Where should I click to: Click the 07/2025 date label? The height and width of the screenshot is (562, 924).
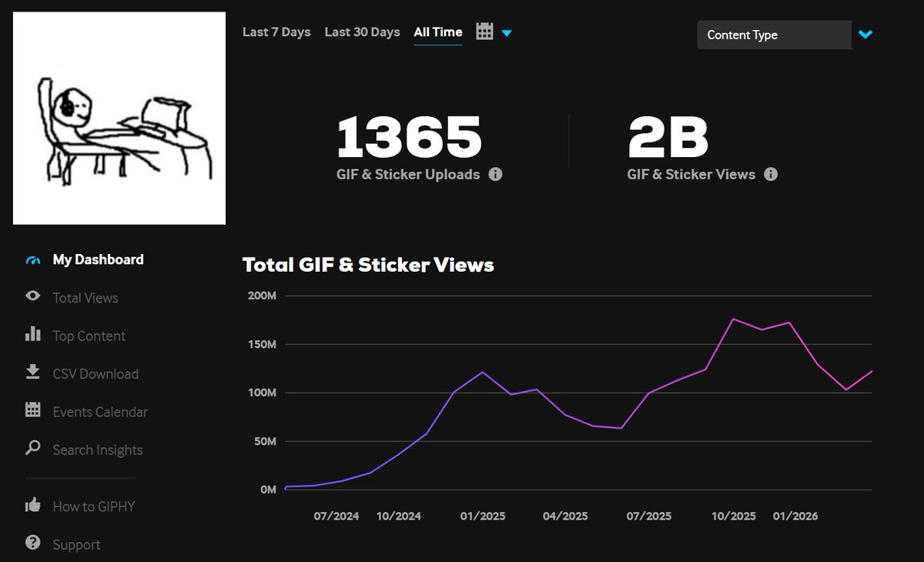(x=649, y=516)
